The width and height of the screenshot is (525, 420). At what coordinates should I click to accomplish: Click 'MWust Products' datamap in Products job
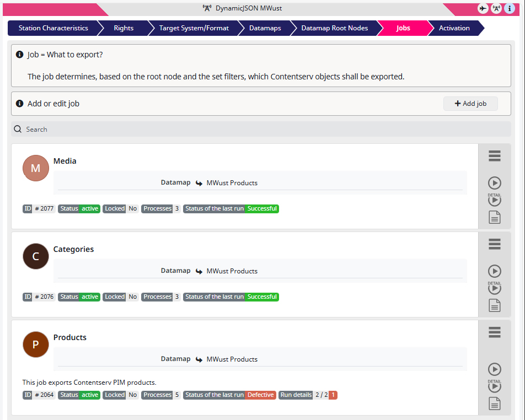coord(232,359)
